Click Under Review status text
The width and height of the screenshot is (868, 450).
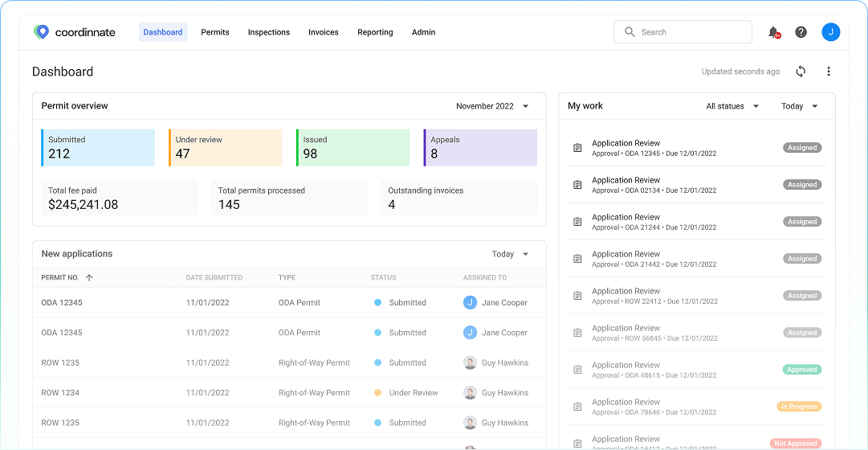(414, 392)
